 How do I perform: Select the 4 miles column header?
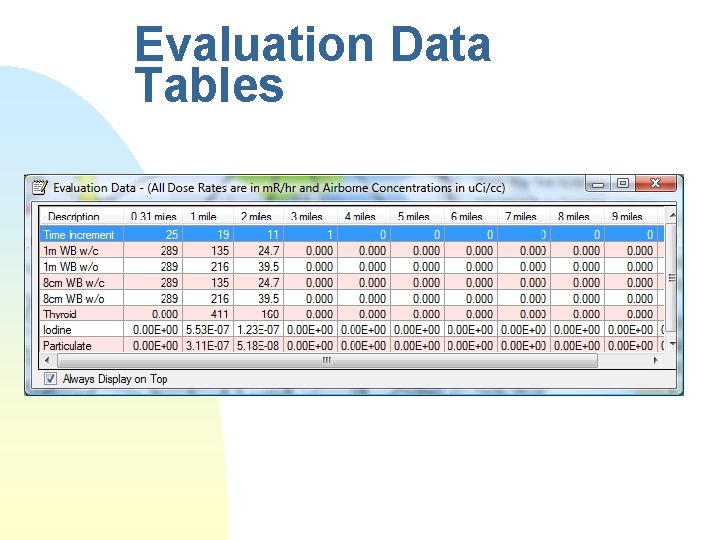click(364, 216)
